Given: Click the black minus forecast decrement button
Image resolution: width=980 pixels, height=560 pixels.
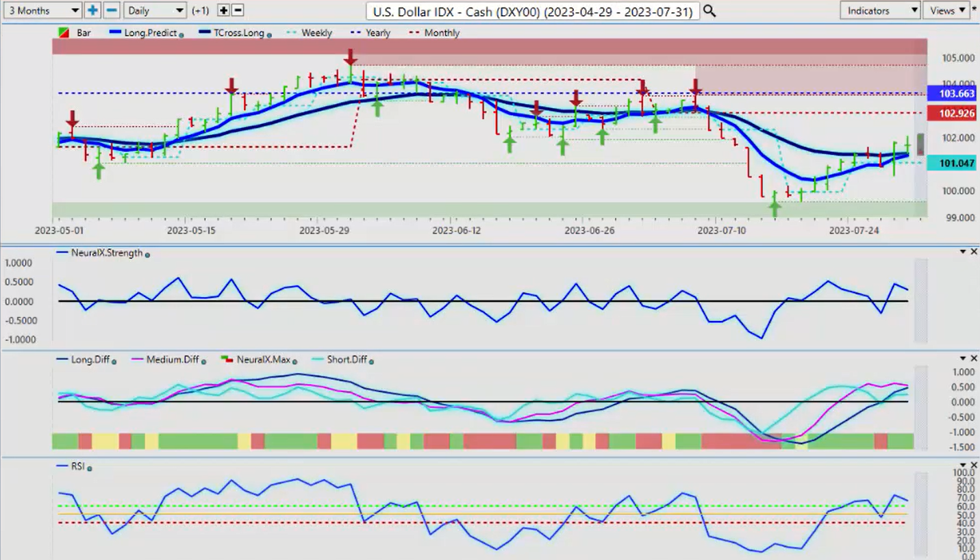Looking at the screenshot, I should click(238, 10).
